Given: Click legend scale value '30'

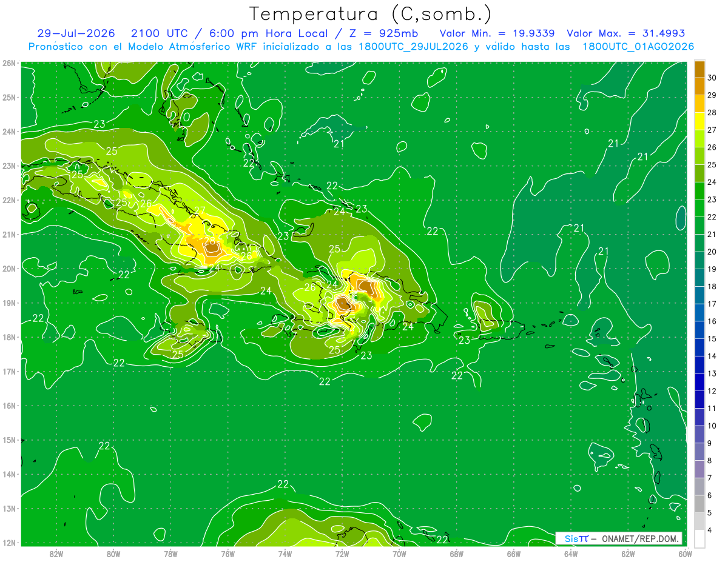Looking at the screenshot, I should [x=712, y=78].
